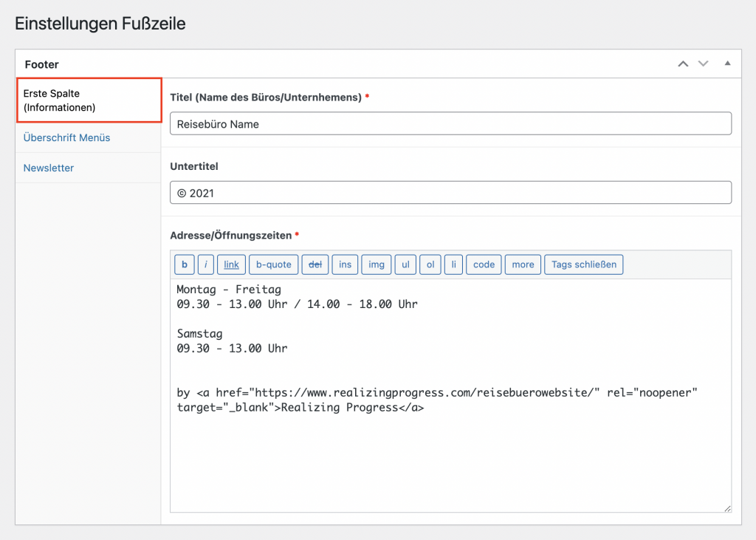Click the bold 'b' quicktag button
This screenshot has width=756, height=540.
click(185, 264)
